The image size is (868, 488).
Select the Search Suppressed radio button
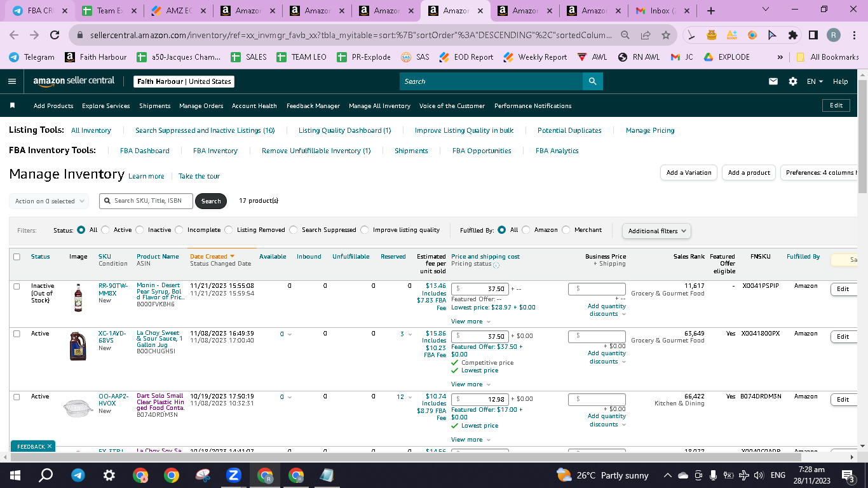294,230
